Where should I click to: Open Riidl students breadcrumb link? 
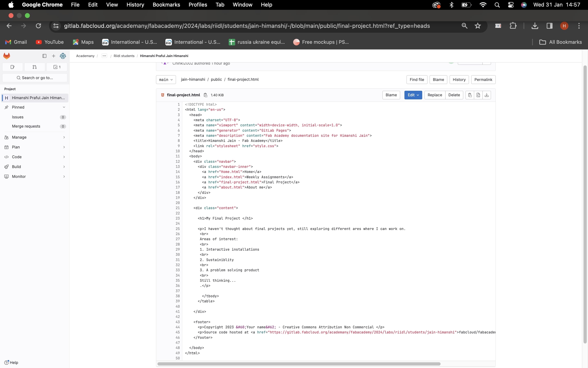coord(124,56)
